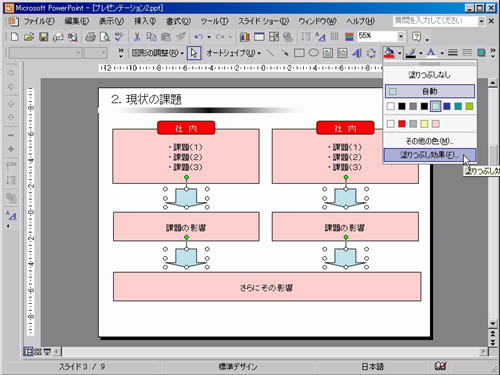The width and height of the screenshot is (500, 375).
Task: Open the 編集 menu
Action: [x=77, y=21]
